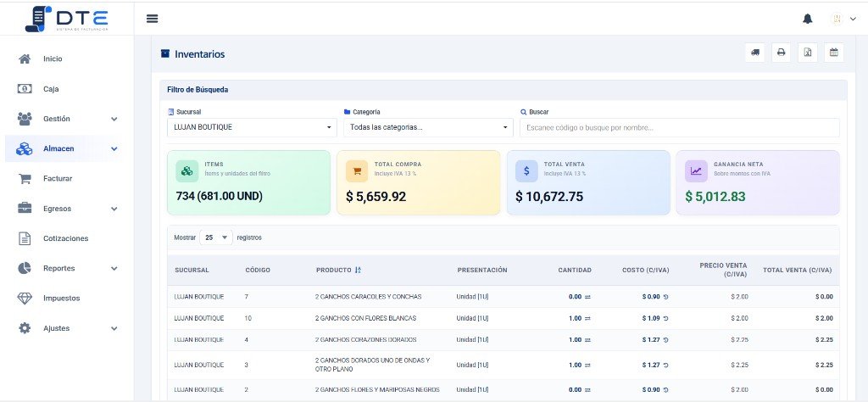The width and height of the screenshot is (868, 402).
Task: Adjust quantity for 2 GANCHOS CORAZONES DORADOS
Action: [588, 340]
